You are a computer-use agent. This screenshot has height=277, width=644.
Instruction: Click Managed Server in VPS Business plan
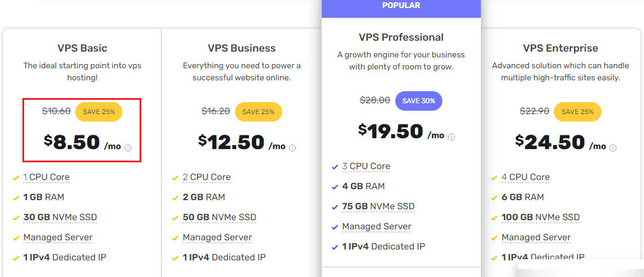[217, 237]
